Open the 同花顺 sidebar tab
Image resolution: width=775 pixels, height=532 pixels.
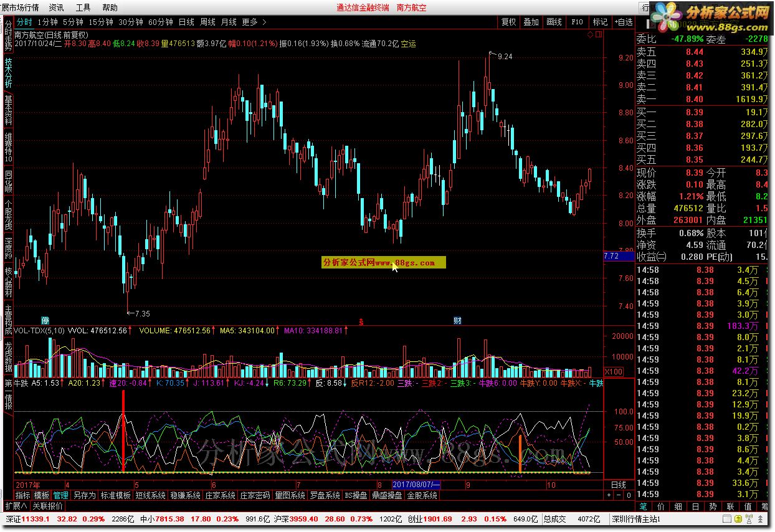coord(8,182)
